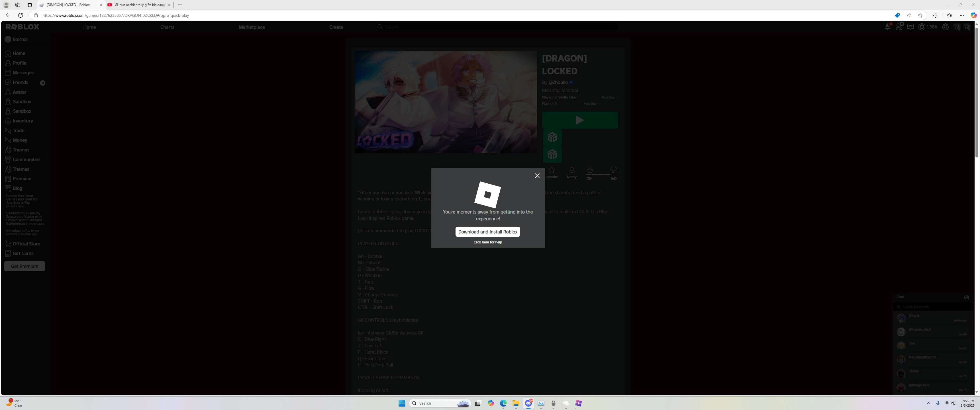Image resolution: width=980 pixels, height=410 pixels.
Task: Click the browser Refresh icon
Action: (x=21, y=15)
